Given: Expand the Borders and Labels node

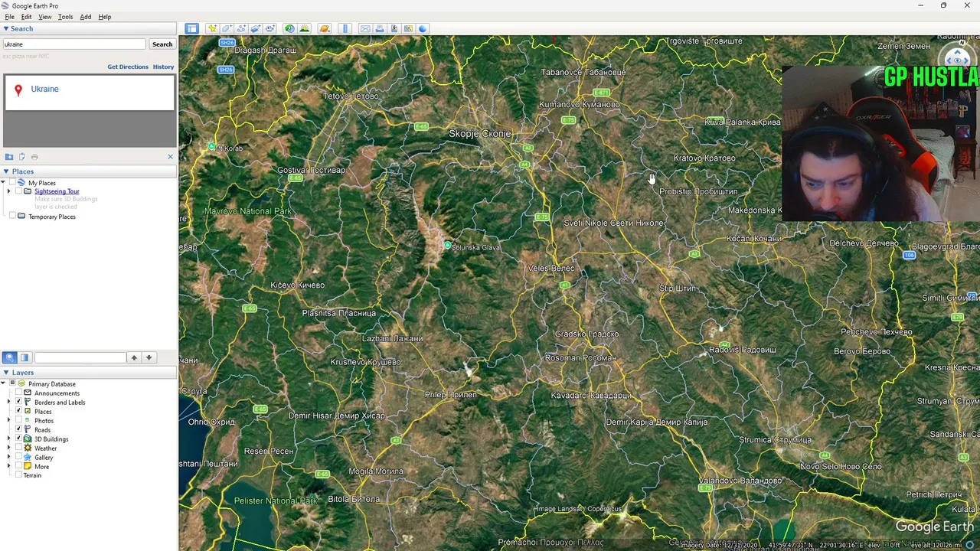Looking at the screenshot, I should tap(8, 402).
